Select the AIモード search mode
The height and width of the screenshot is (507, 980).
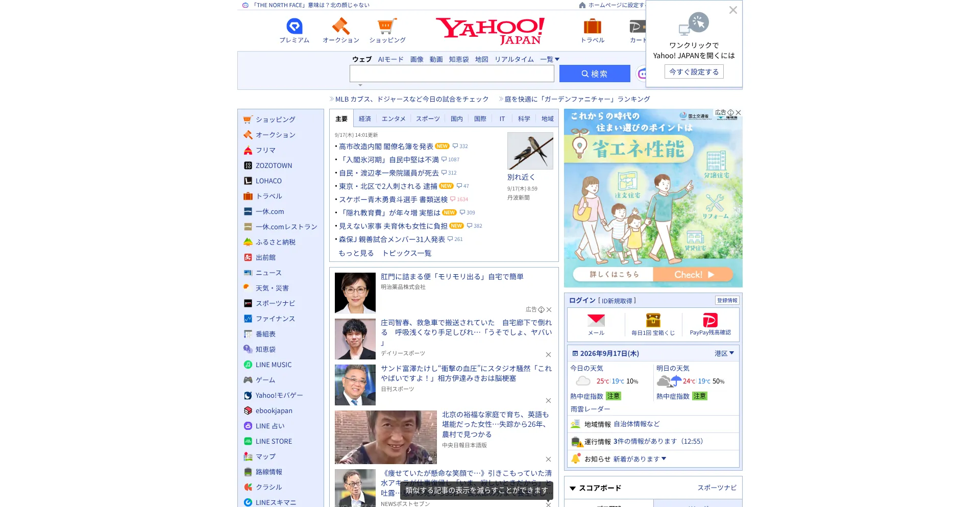(390, 59)
